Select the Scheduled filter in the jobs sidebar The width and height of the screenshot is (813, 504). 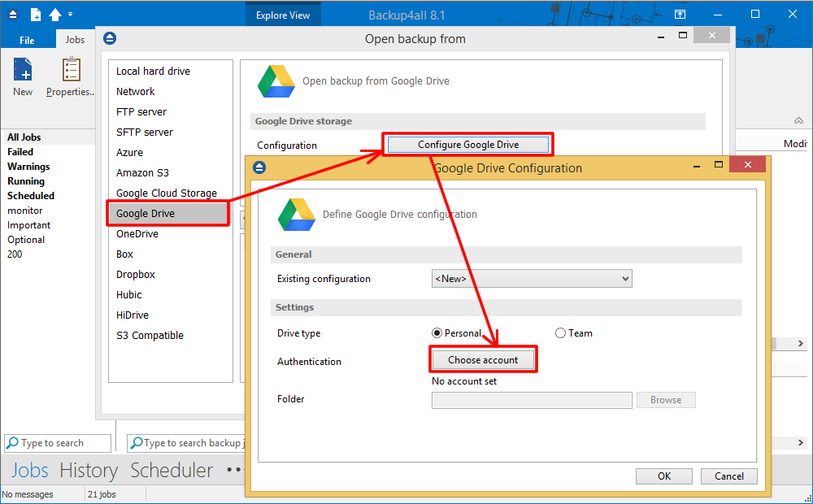pos(31,195)
